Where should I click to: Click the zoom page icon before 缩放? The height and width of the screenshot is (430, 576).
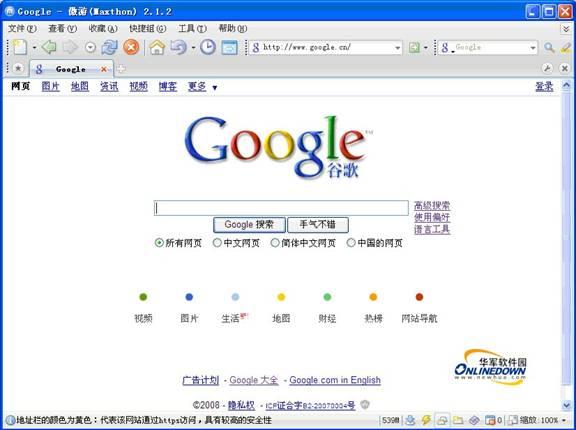tap(513, 420)
